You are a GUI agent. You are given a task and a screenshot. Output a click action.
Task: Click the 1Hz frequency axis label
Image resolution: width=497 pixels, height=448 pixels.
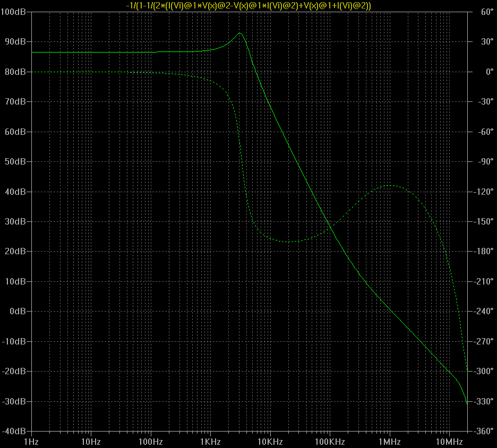click(x=31, y=442)
